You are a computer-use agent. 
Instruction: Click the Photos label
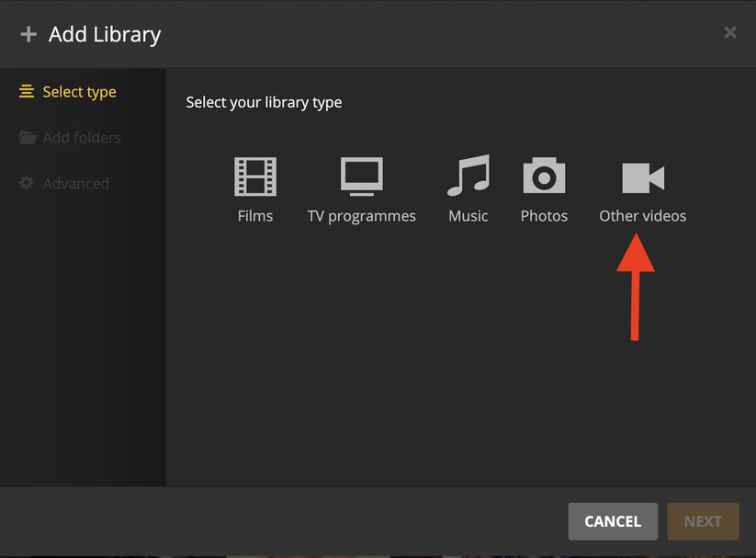point(544,216)
